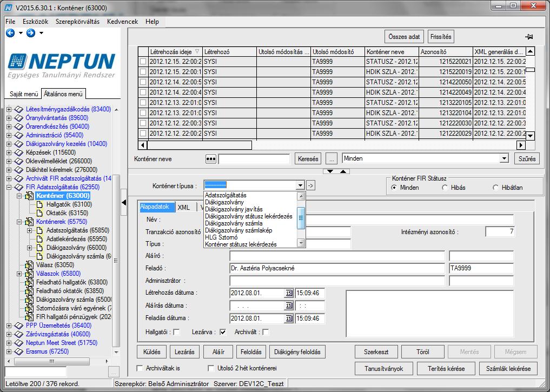This screenshot has width=550, height=392.
Task: Click the Küldés button
Action: pos(151,351)
